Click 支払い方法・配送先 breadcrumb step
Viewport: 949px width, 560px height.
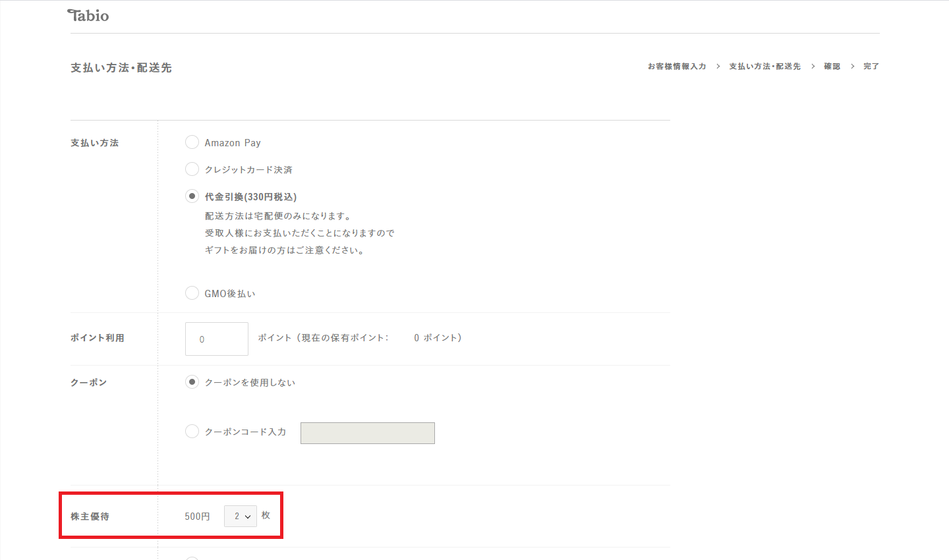(765, 67)
